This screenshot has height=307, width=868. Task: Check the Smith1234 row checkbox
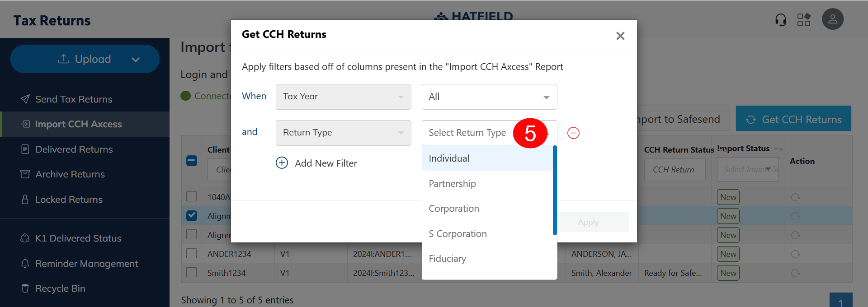click(x=192, y=273)
